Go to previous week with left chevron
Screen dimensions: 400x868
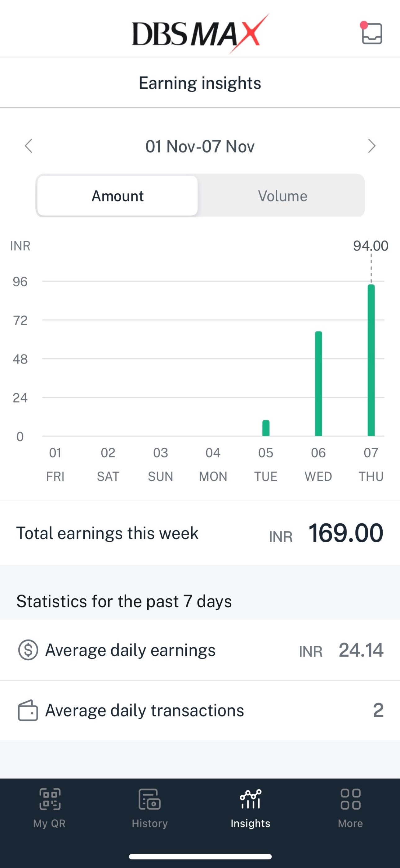(29, 146)
